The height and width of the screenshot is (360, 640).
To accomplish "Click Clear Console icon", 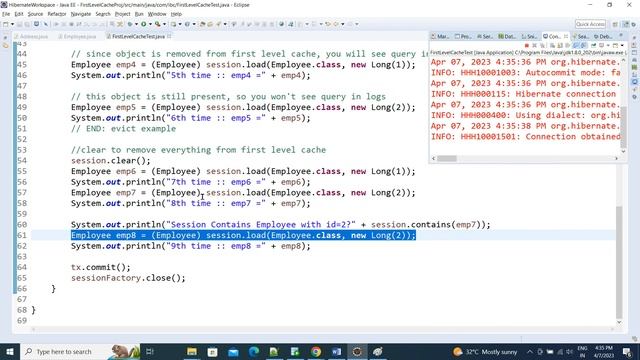I will [x=553, y=45].
